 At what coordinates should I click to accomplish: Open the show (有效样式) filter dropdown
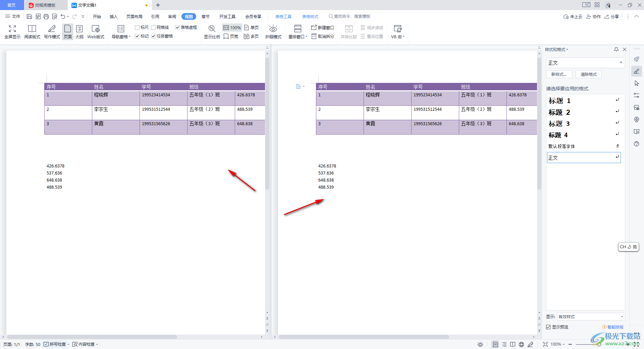coord(591,316)
